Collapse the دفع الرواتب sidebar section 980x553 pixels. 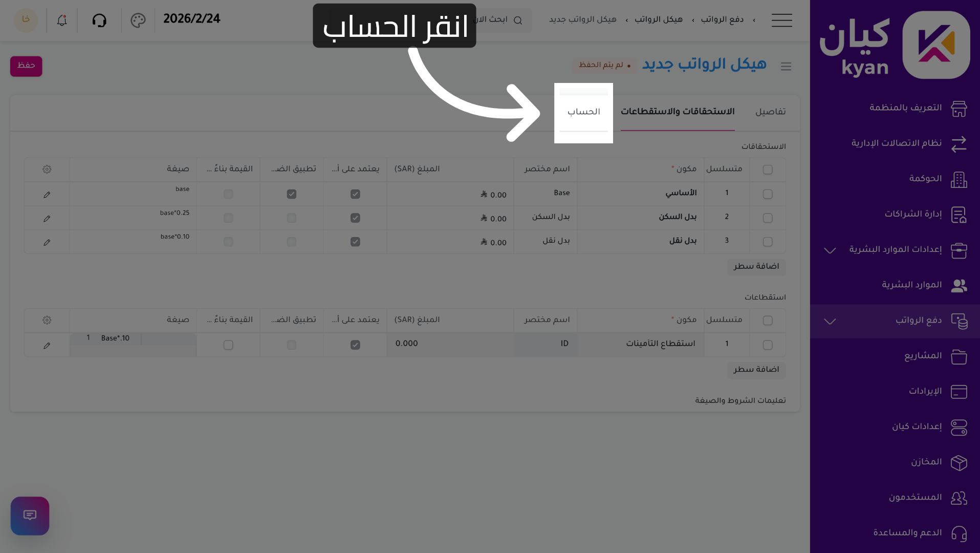(829, 322)
